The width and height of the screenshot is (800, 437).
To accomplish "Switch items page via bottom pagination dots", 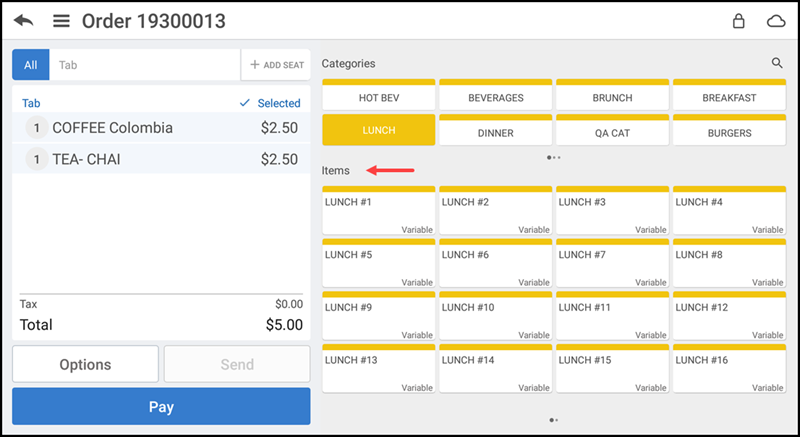I will pos(554,420).
